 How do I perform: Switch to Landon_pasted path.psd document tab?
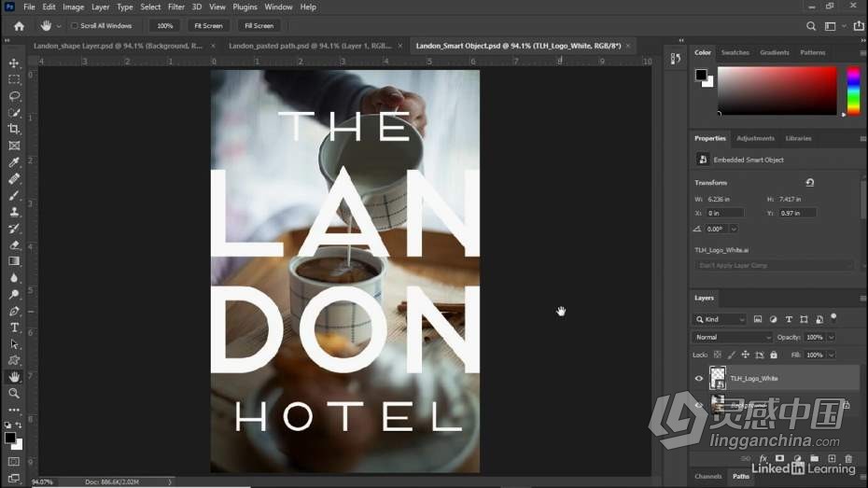click(x=310, y=46)
